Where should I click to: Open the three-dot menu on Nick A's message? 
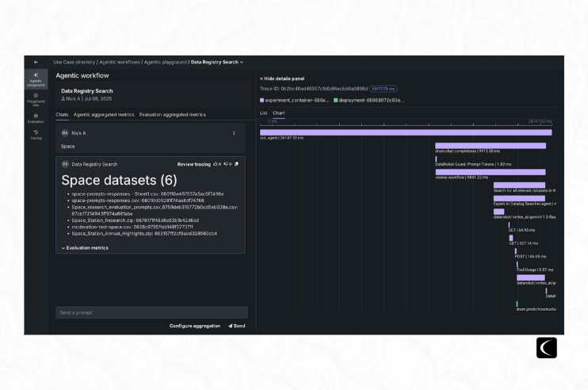coord(234,133)
